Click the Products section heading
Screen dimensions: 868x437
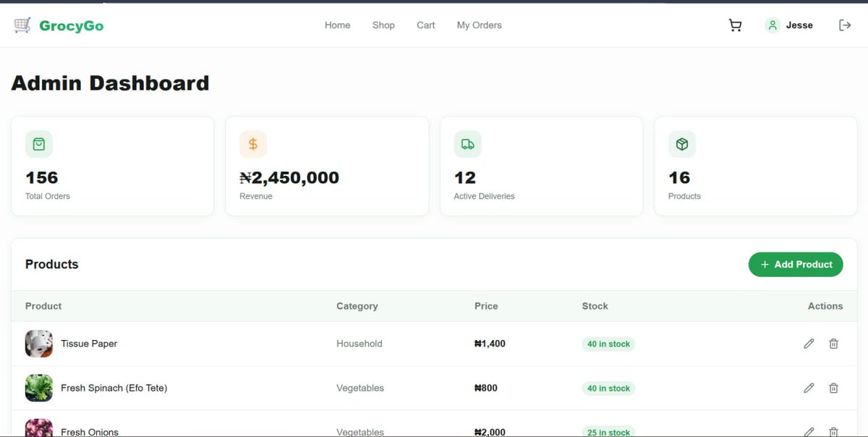coord(51,264)
